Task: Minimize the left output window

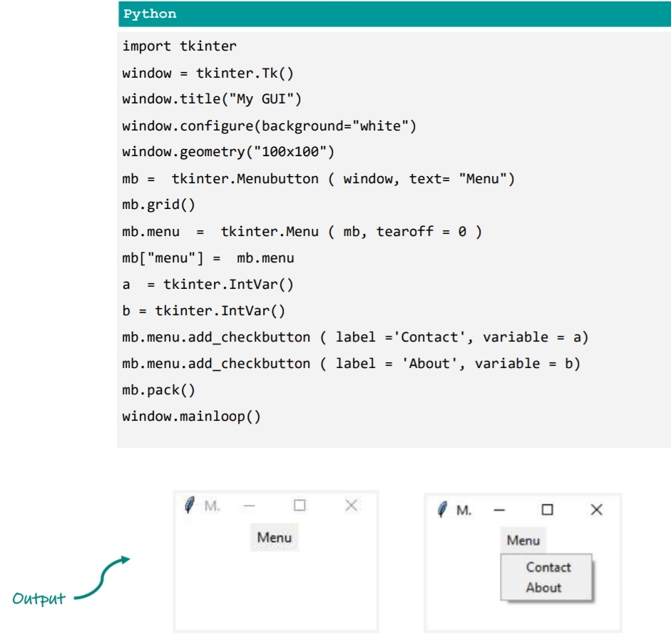Action: (249, 505)
